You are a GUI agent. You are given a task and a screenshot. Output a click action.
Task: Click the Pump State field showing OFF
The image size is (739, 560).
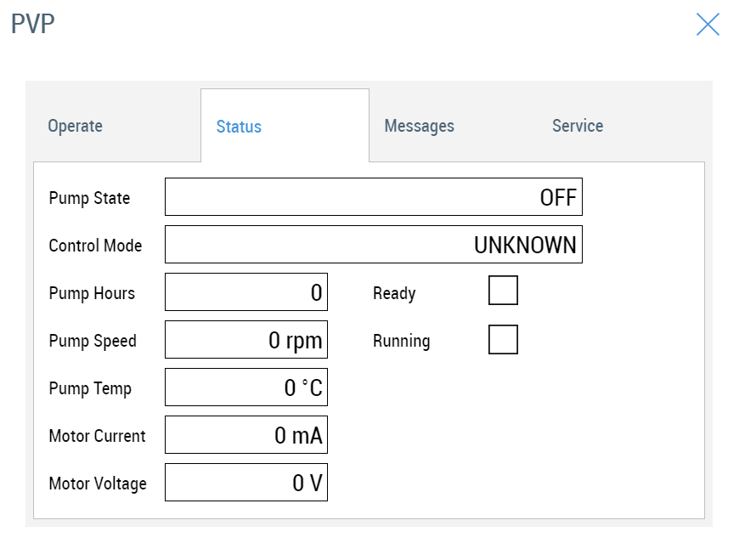coord(373,197)
